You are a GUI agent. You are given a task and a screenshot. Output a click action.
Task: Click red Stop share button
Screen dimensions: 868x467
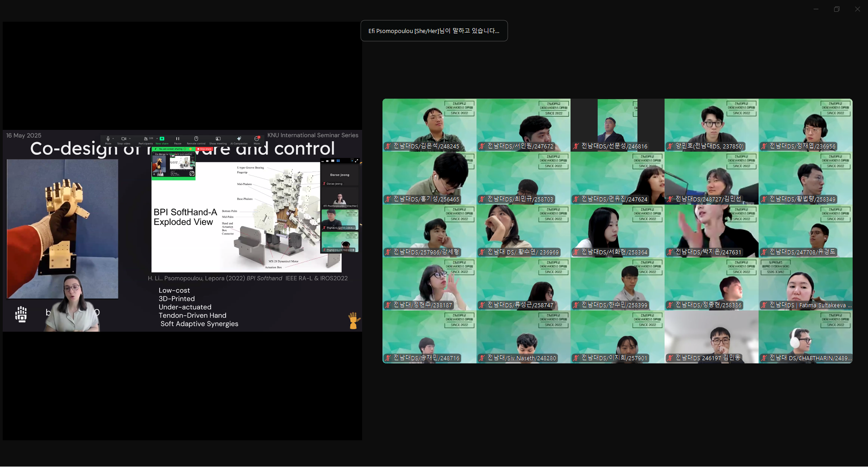(x=204, y=149)
